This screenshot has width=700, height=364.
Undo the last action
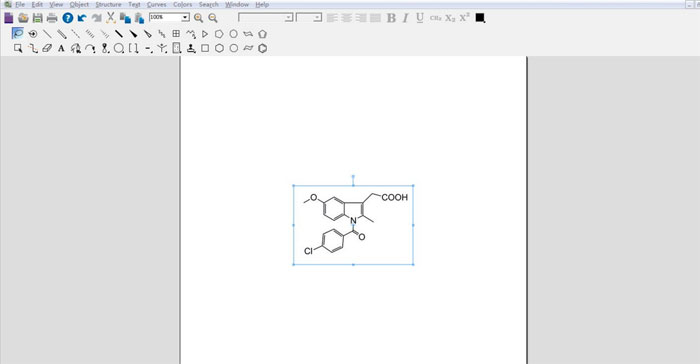82,18
